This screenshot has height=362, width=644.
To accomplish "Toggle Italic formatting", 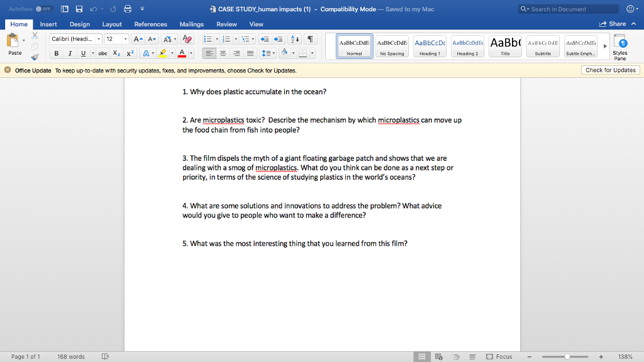I will 70,53.
